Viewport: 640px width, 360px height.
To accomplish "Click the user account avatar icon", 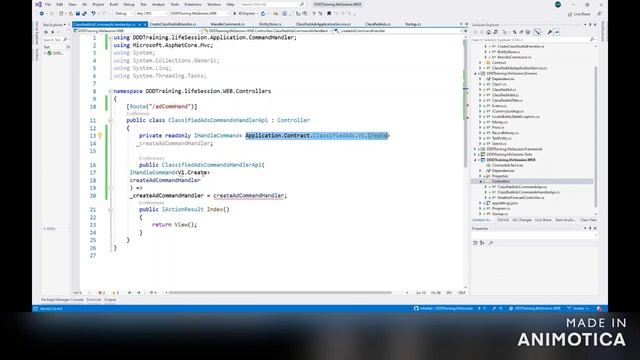I will (558, 4).
